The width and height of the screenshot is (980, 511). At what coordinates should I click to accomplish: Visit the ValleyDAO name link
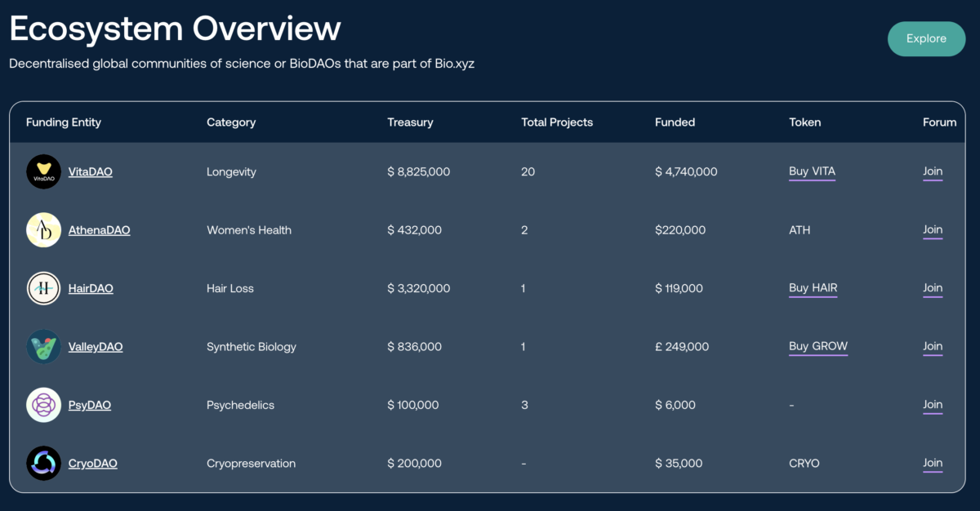(96, 347)
